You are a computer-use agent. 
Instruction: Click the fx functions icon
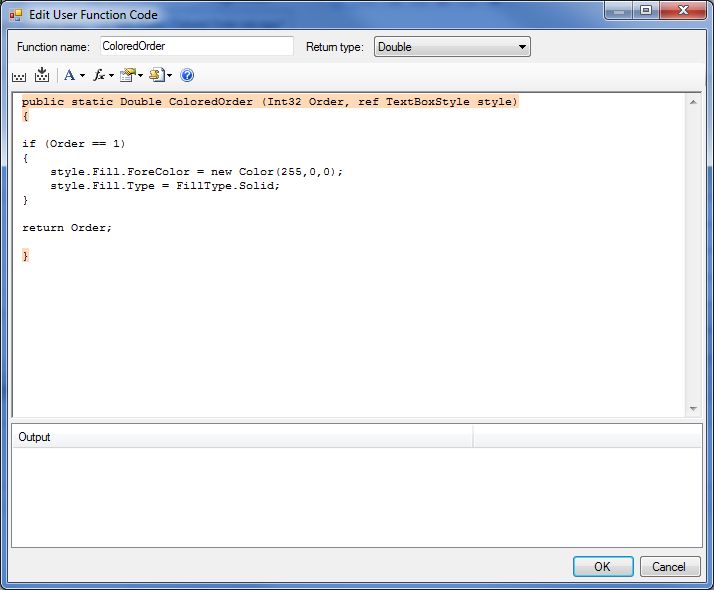[99, 75]
